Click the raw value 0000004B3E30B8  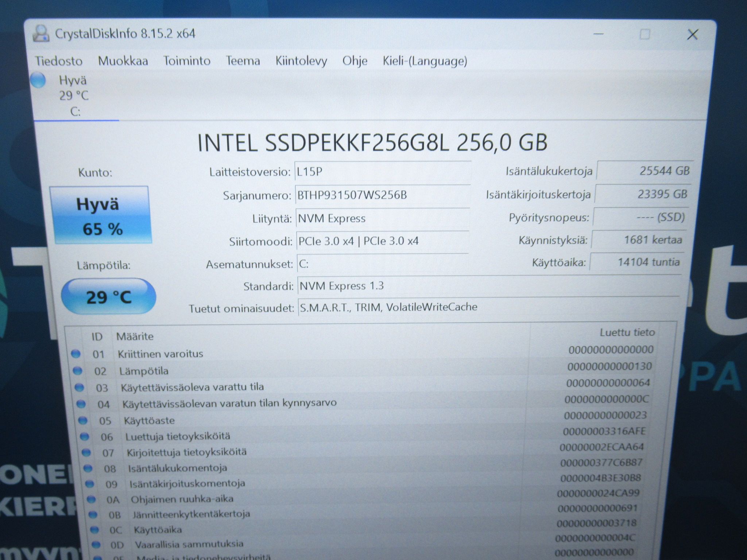click(x=601, y=478)
